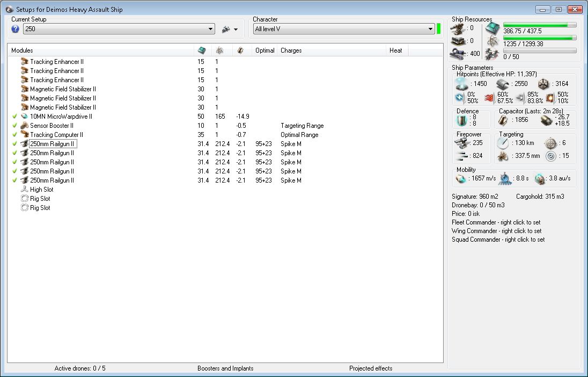Click the structure hitpoints icon 3164
588x377 pixels.
543,84
